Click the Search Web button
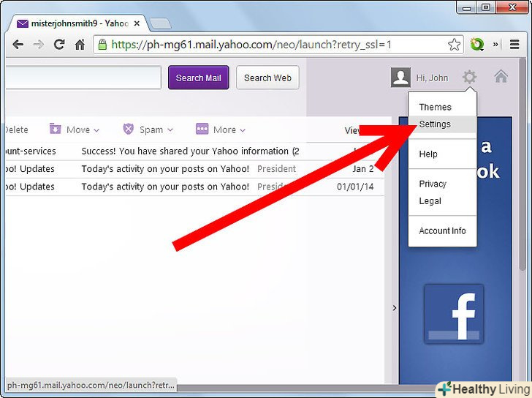 tap(267, 78)
